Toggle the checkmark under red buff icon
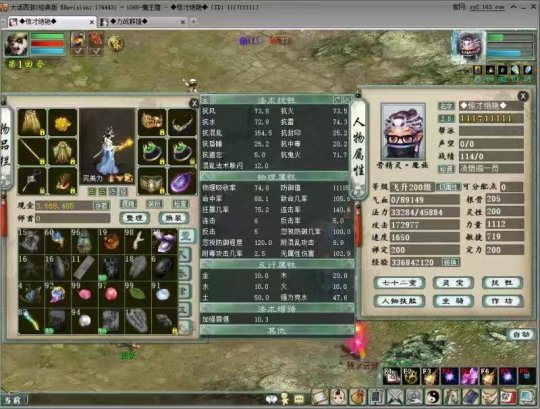Viewport: 540px width, 409px height. click(x=96, y=51)
